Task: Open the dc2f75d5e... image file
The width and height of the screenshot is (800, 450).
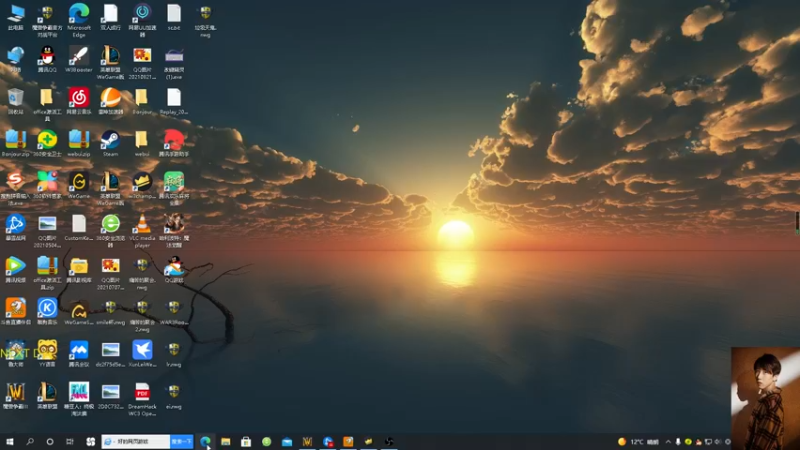Action: pos(110,354)
